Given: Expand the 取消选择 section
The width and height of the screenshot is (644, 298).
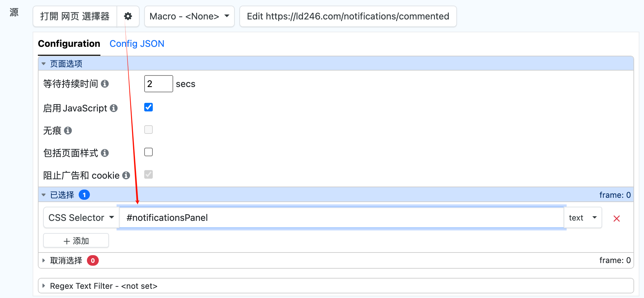Looking at the screenshot, I should click(66, 260).
